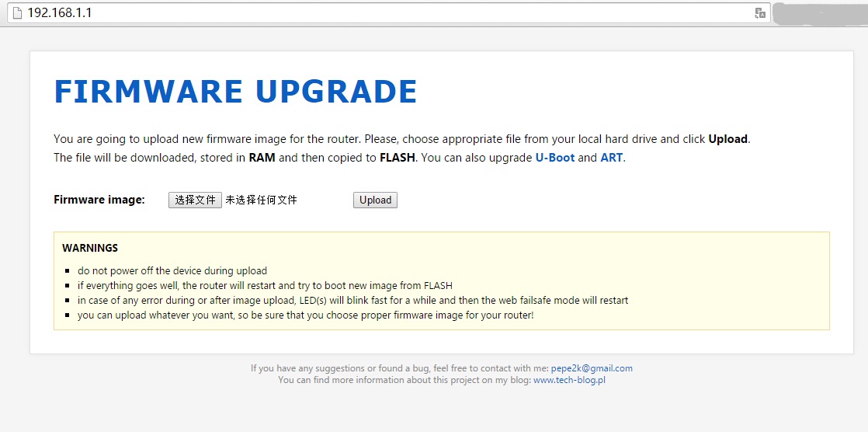
Task: Click the 未选择任何文件 file status text
Action: pyautogui.click(x=262, y=200)
